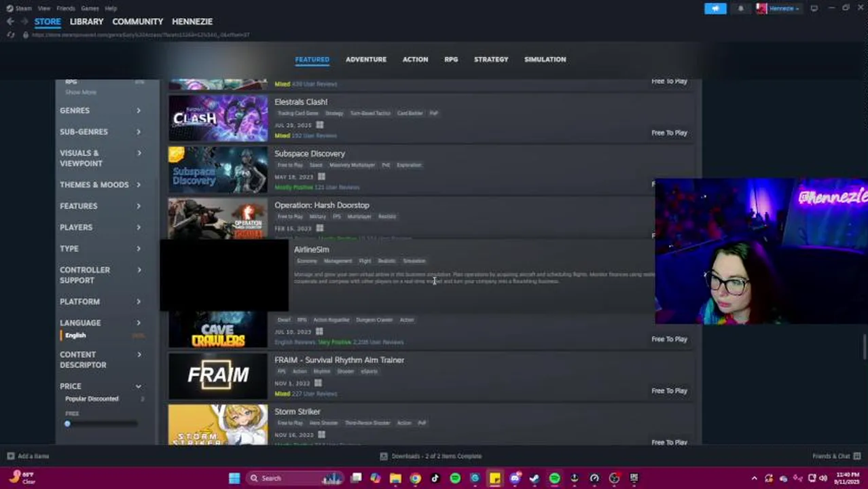868x489 pixels.
Task: Switch to the RPG tab
Action: (451, 59)
